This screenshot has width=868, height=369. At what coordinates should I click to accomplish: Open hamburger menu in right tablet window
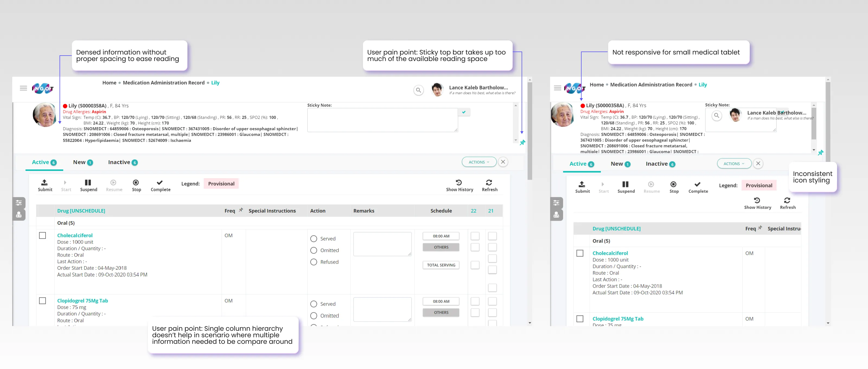point(557,88)
